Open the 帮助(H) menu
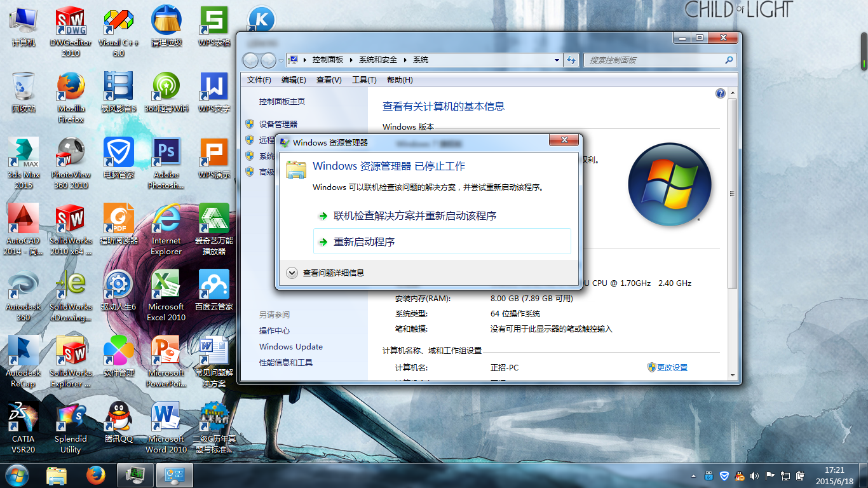Viewport: 868px width, 488px height. (x=400, y=80)
